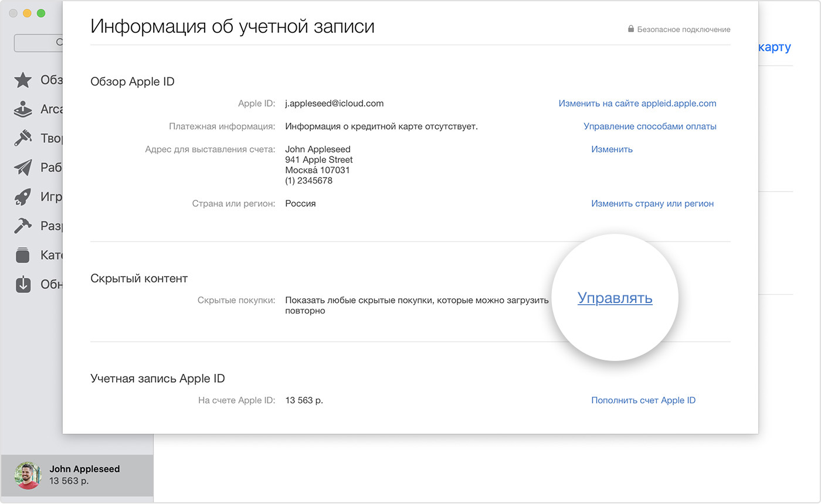Click 'Управлять' for hidden purchases
Image resolution: width=821 pixels, height=504 pixels.
pyautogui.click(x=615, y=298)
